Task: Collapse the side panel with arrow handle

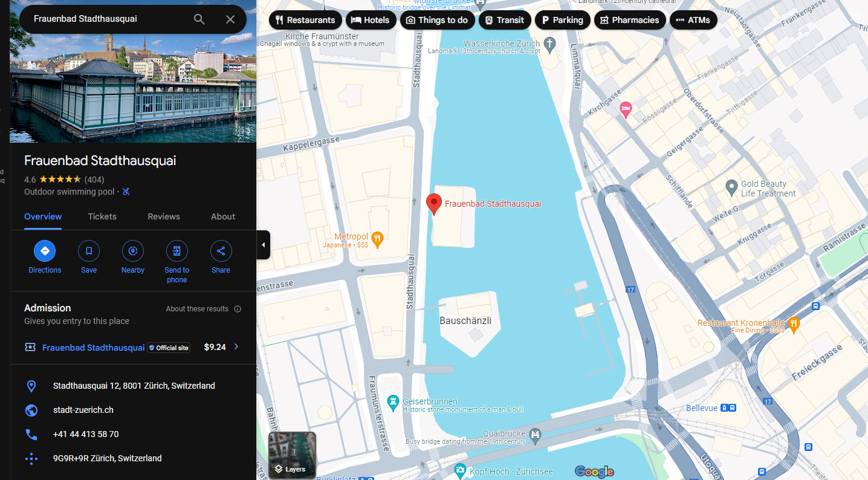Action: [263, 245]
